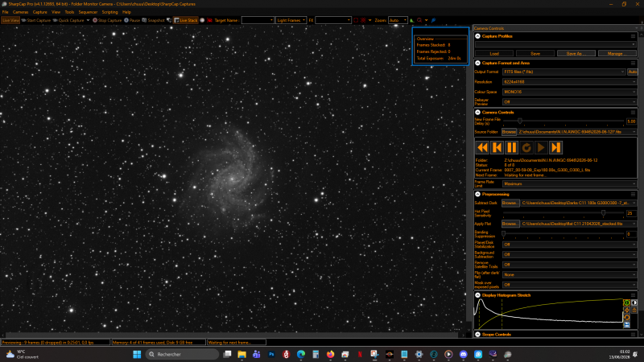Click the Hot Pixel Sensitivity slider
The image size is (644, 362).
563,213
